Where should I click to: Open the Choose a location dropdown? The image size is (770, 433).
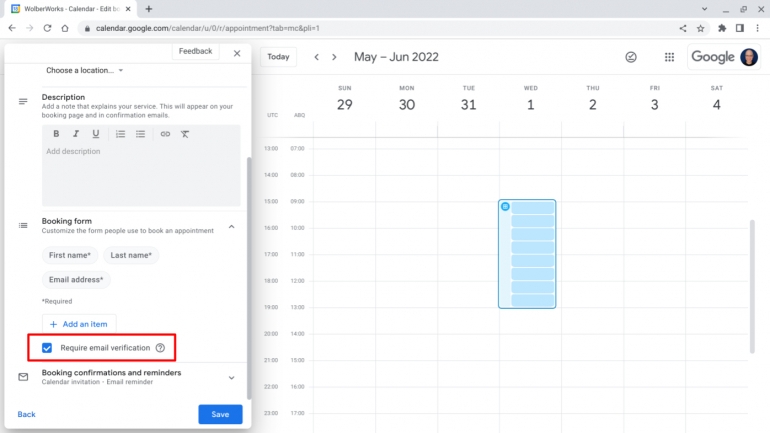pyautogui.click(x=85, y=70)
